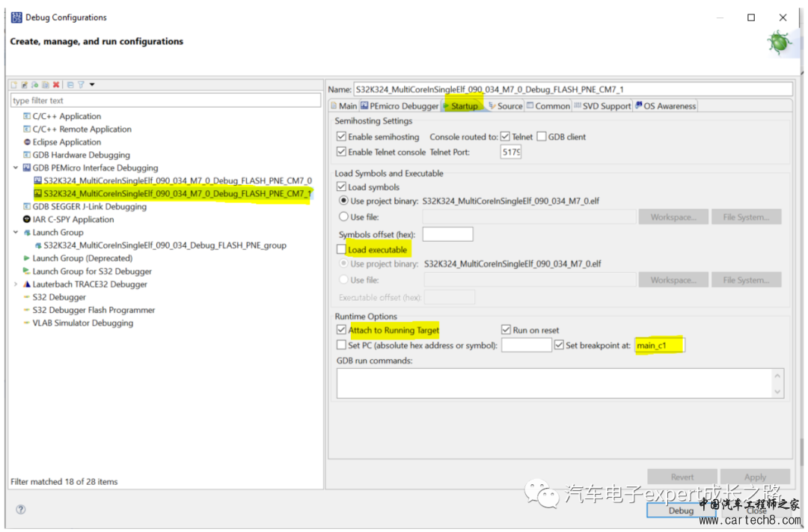Viewport: 808px width, 532px height.
Task: Click the Launch Group folder icon
Action: click(x=27, y=233)
